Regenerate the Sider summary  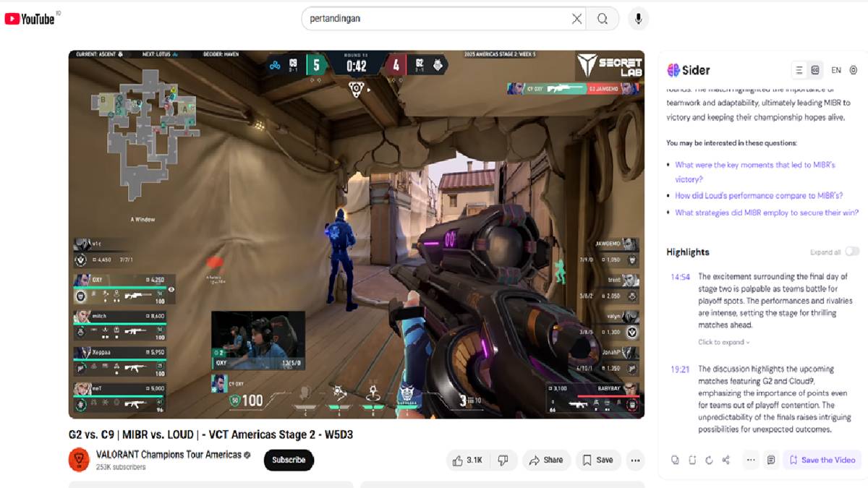pos(709,460)
